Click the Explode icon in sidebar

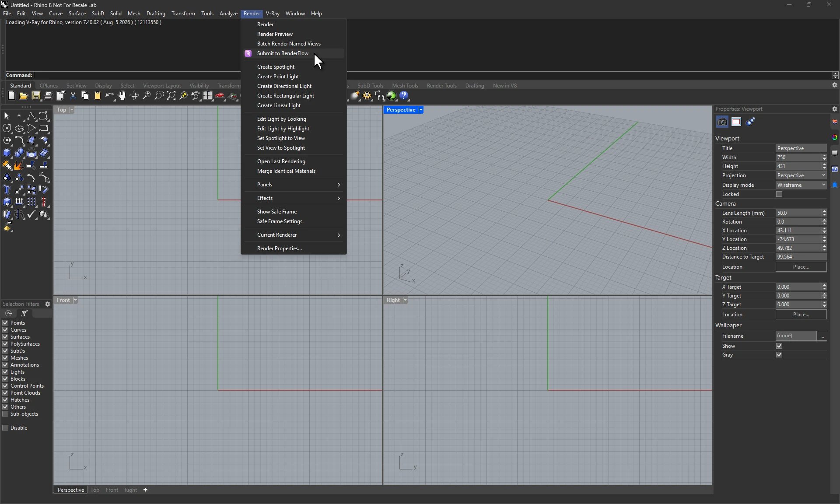point(19,165)
